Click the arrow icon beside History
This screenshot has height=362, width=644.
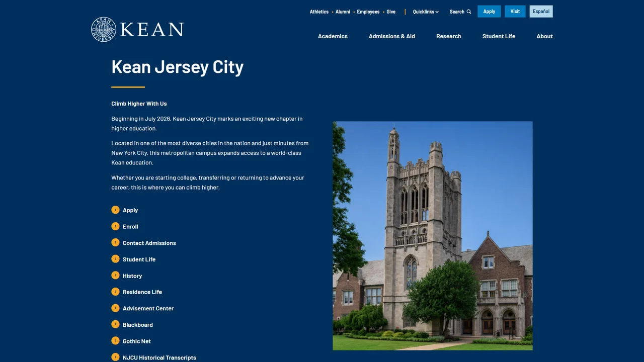pos(115,275)
